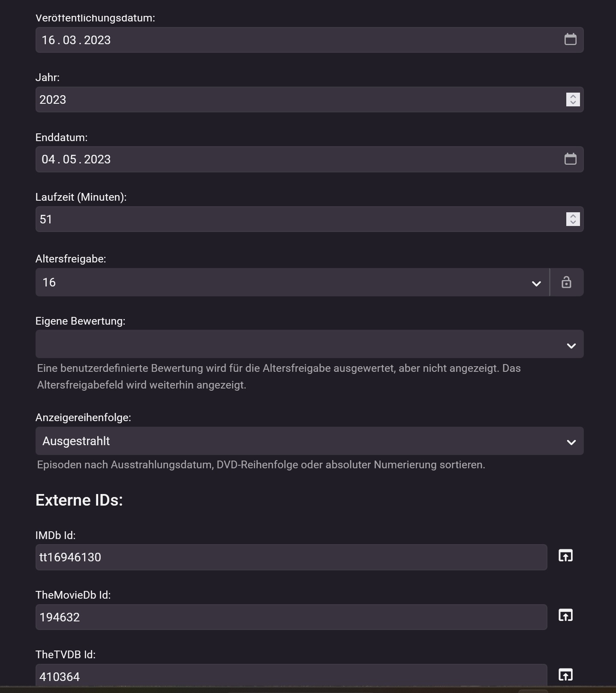Decrease the Jahr value with stepper
Viewport: 616px width, 693px height.
coord(573,103)
